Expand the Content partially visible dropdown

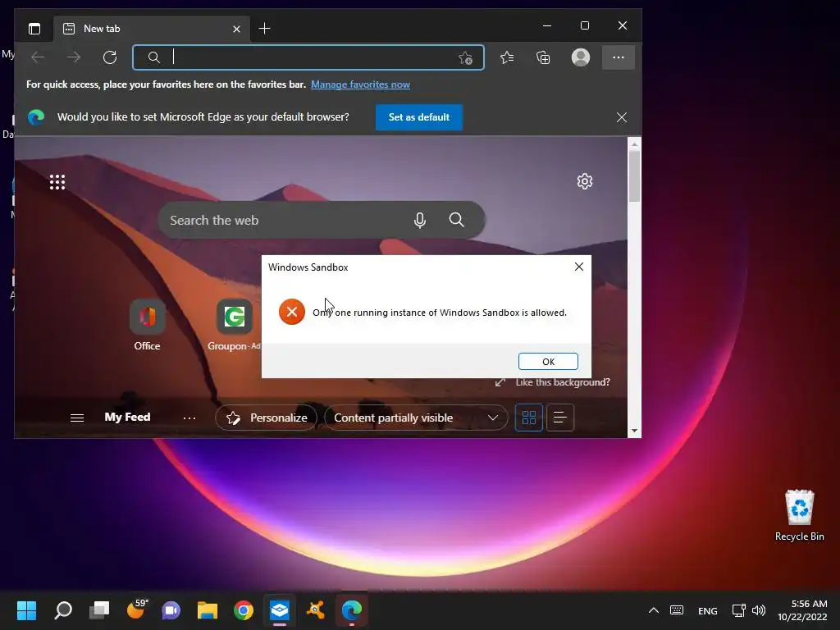[416, 418]
